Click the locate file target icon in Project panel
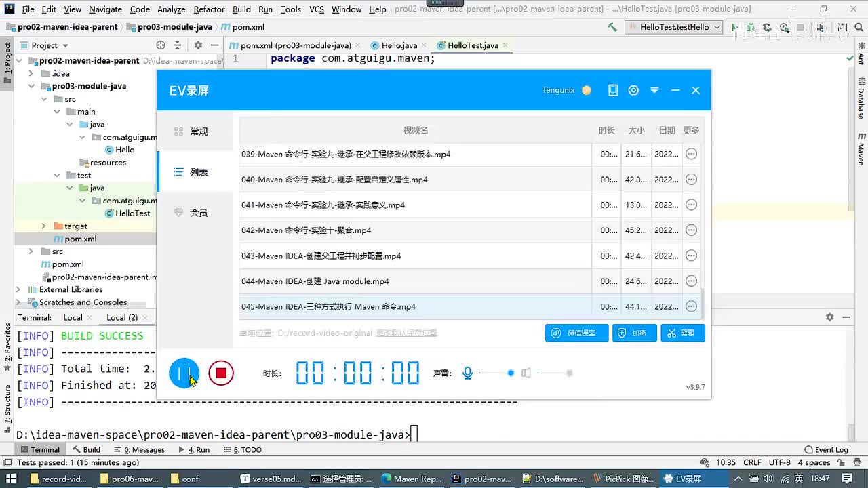 click(x=161, y=45)
